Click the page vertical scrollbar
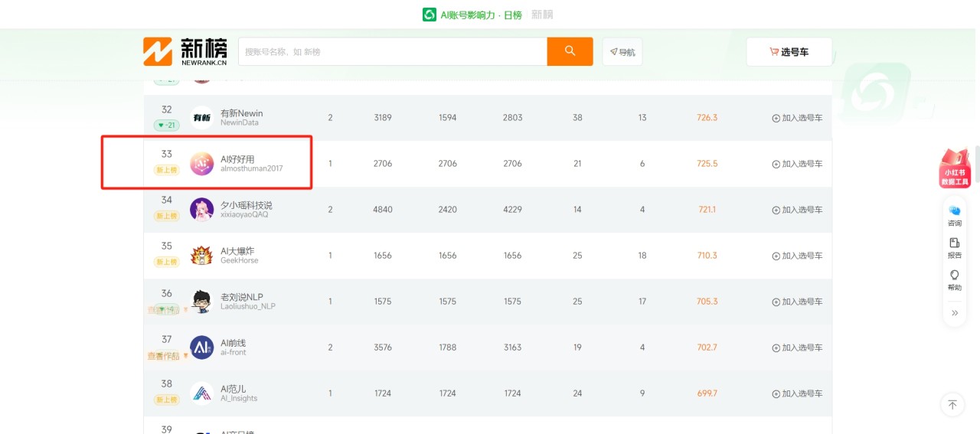This screenshot has width=980, height=434. [977, 165]
